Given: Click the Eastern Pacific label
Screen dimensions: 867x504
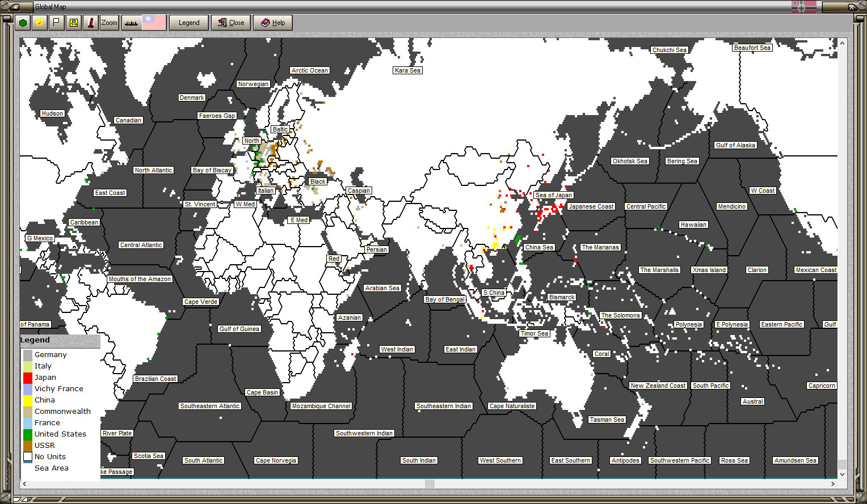Looking at the screenshot, I should point(782,324).
